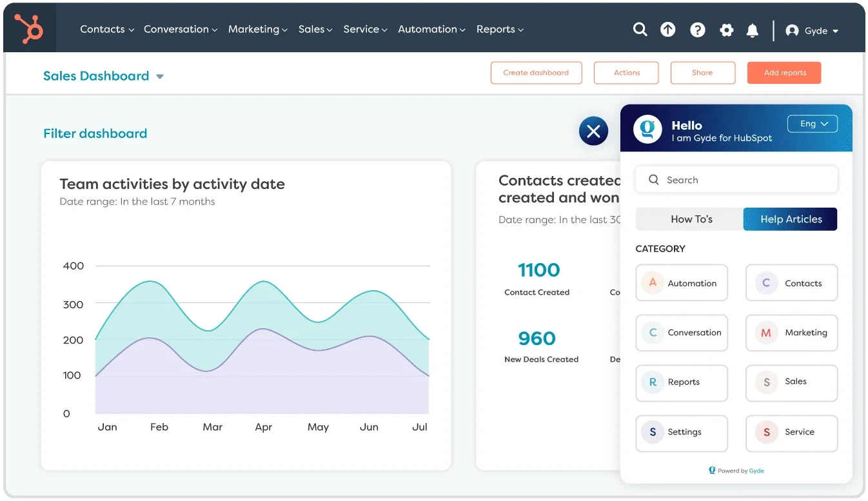Screen dimensions: 868x501
Task: Open settings using the gear icon
Action: point(726,29)
